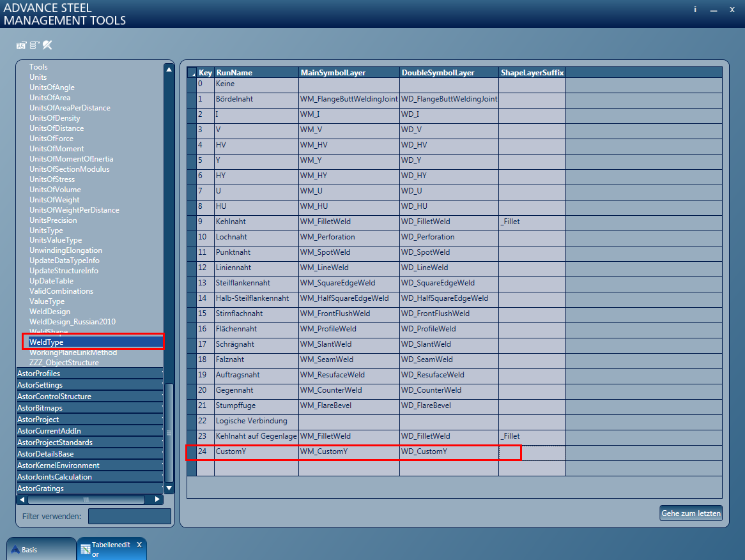Select ZZZ_ObjectStructure in the tree

click(x=64, y=363)
